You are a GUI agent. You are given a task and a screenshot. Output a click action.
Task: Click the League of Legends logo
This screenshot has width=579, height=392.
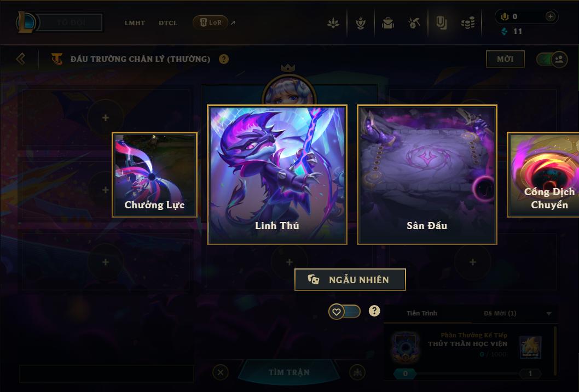tap(26, 22)
